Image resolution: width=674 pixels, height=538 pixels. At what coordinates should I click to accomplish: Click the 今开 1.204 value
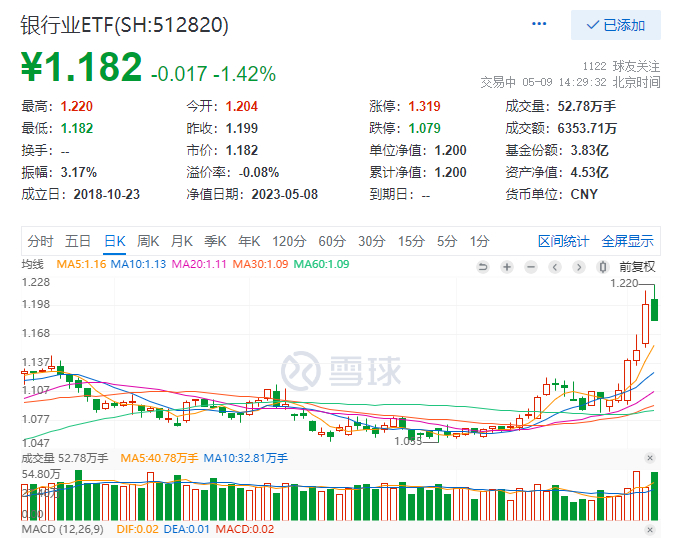pos(242,106)
